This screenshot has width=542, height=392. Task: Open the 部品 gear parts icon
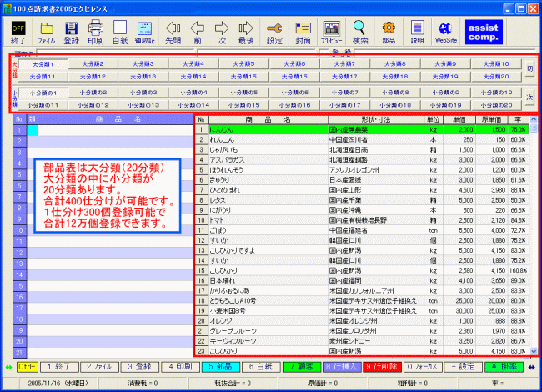[389, 33]
